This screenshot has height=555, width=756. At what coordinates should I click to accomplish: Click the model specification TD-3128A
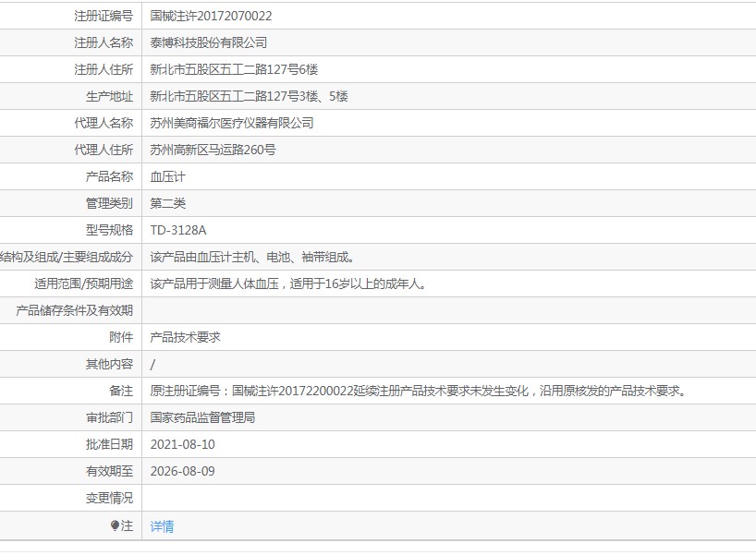pyautogui.click(x=178, y=230)
